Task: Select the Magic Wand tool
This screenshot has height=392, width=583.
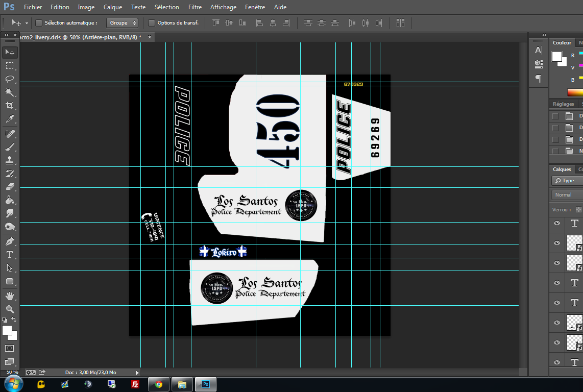Action: 10,92
